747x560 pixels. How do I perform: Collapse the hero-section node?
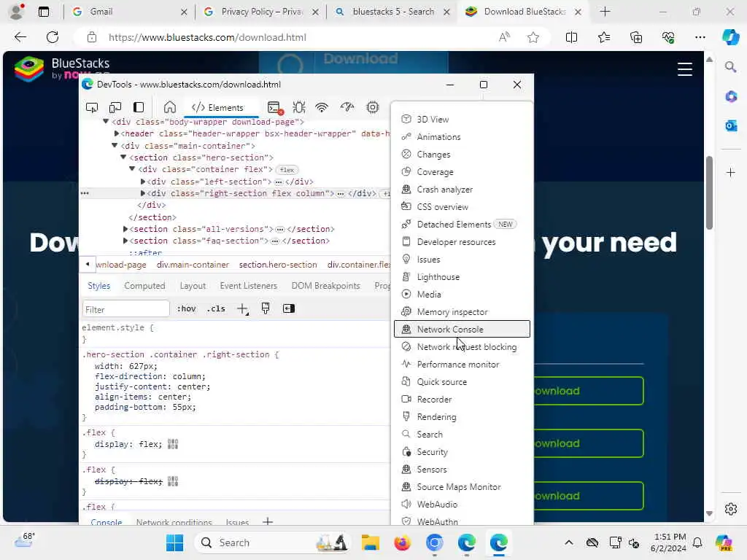pyautogui.click(x=123, y=157)
